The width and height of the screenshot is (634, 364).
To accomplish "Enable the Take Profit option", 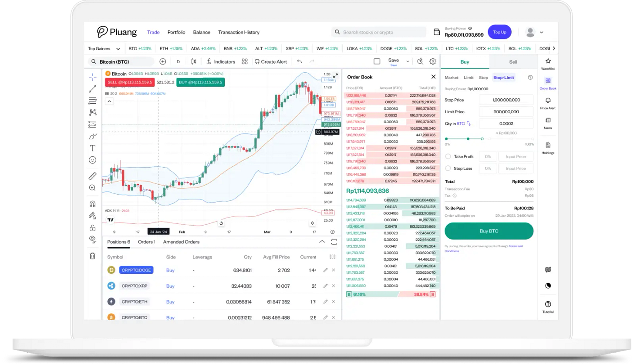I will tap(448, 156).
